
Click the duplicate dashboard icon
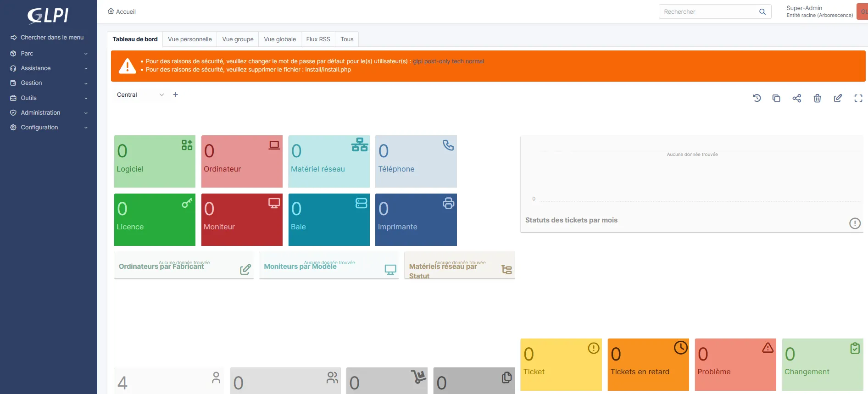click(776, 98)
